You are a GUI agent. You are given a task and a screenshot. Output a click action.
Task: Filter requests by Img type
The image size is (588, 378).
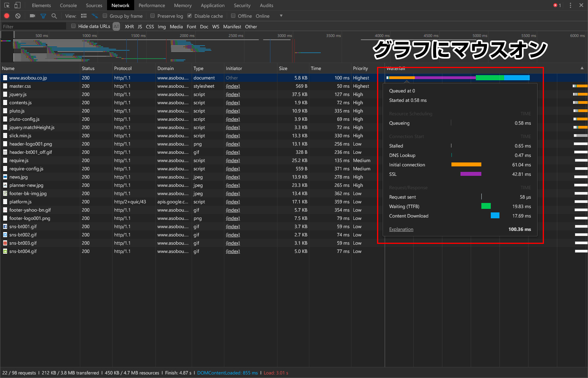162,27
